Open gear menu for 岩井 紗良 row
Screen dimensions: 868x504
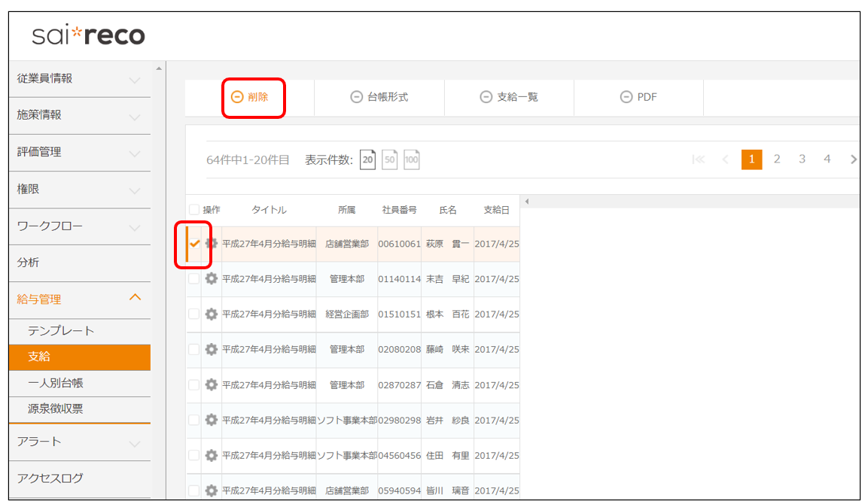[212, 420]
